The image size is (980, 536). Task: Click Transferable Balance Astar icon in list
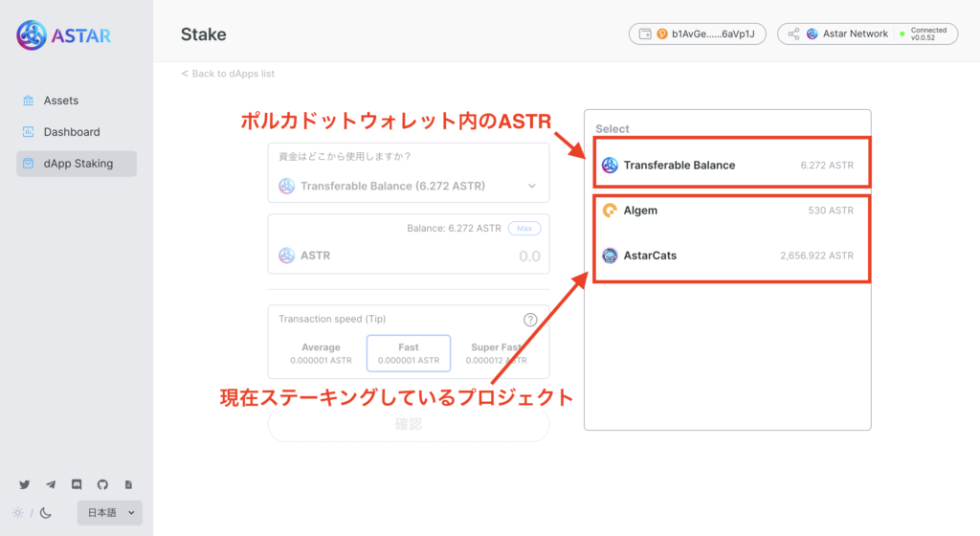coord(610,165)
